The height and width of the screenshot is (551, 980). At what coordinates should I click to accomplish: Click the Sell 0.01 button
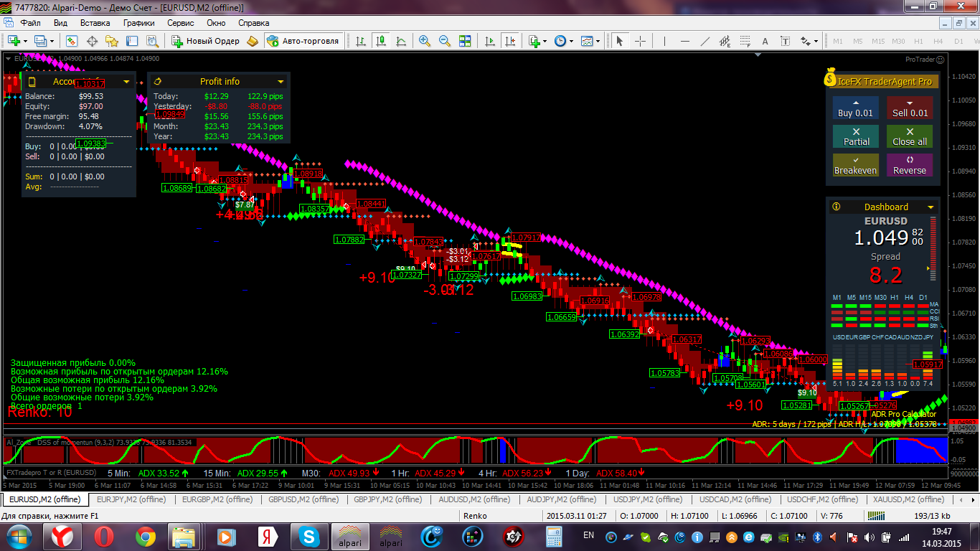tap(910, 108)
